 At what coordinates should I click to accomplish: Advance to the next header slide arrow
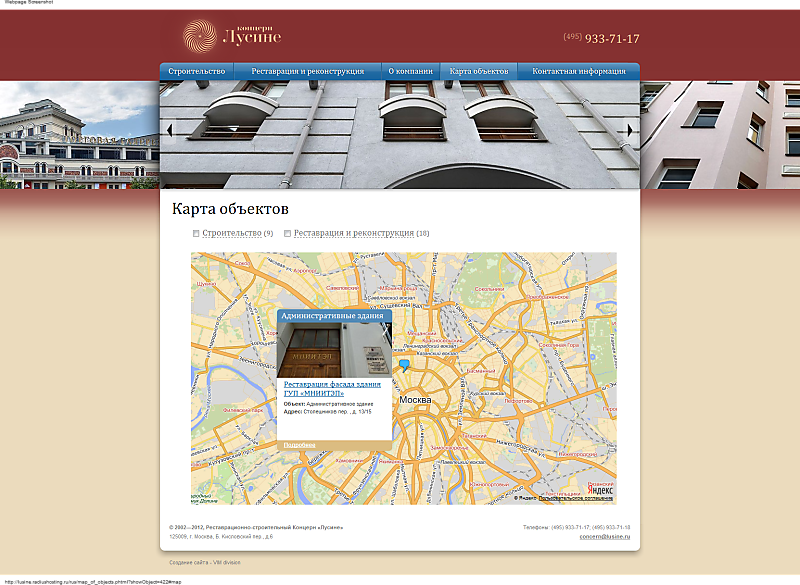coord(630,131)
